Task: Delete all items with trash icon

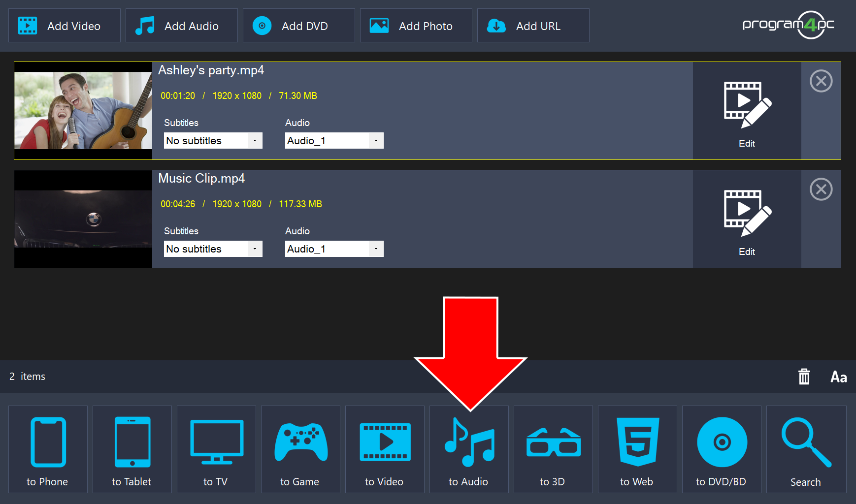Action: click(804, 377)
